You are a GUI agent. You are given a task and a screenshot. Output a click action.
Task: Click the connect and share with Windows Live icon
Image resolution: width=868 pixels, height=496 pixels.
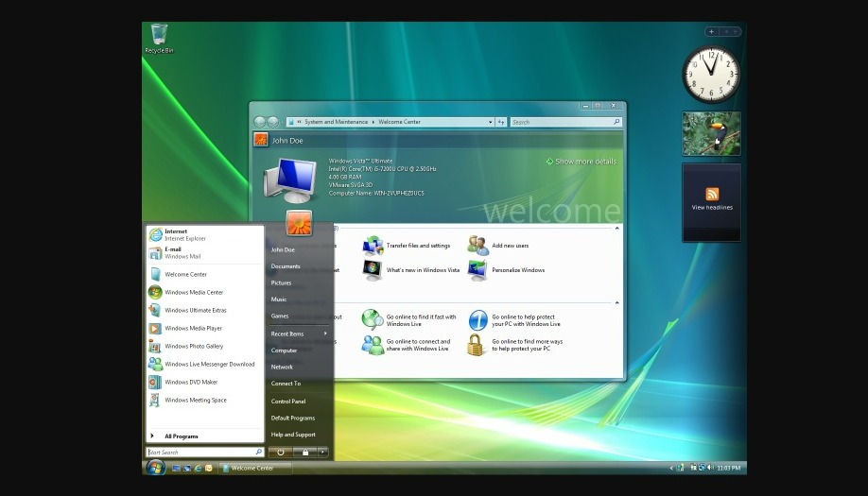(373, 345)
